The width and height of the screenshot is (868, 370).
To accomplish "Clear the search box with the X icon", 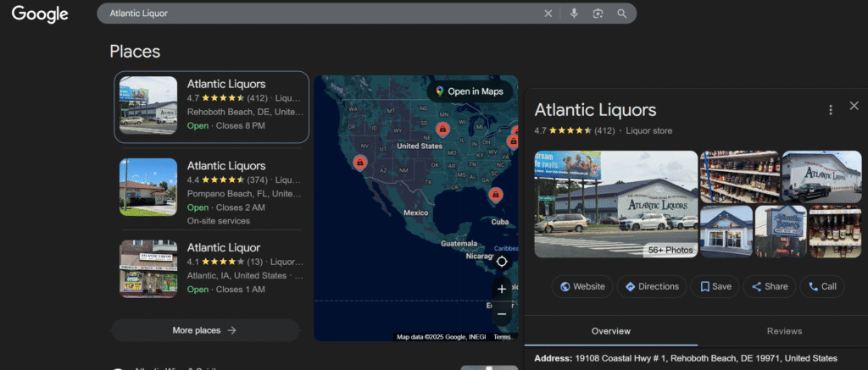I will (548, 14).
